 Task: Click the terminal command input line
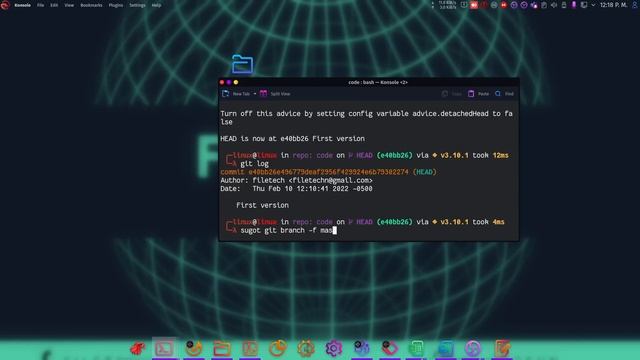click(288, 231)
